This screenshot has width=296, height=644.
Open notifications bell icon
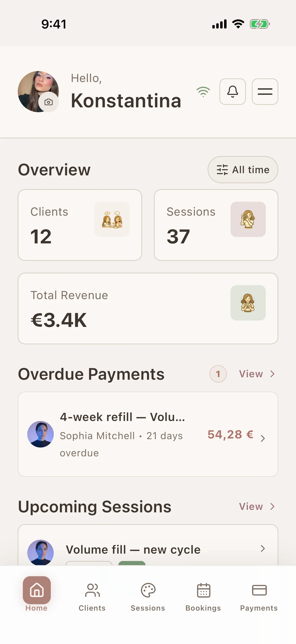pos(232,92)
